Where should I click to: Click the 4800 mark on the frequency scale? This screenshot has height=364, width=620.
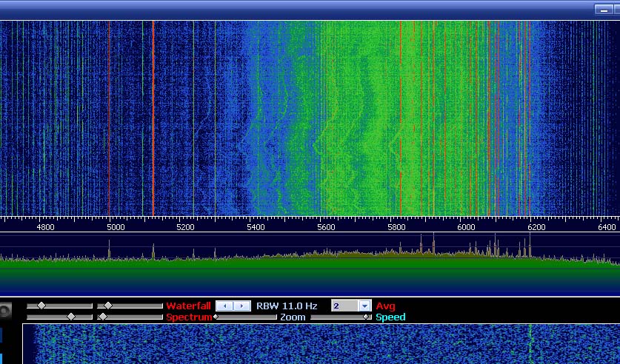[45, 227]
